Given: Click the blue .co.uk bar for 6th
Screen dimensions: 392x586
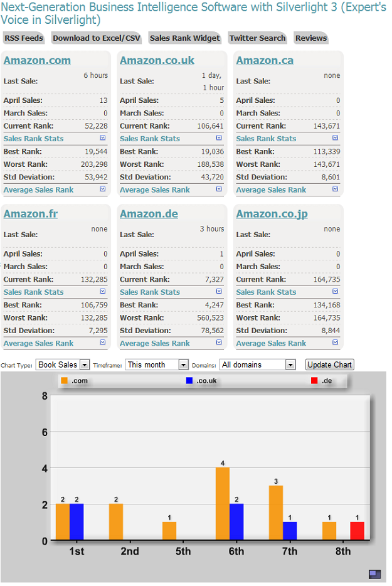Looking at the screenshot, I should click(x=236, y=522).
